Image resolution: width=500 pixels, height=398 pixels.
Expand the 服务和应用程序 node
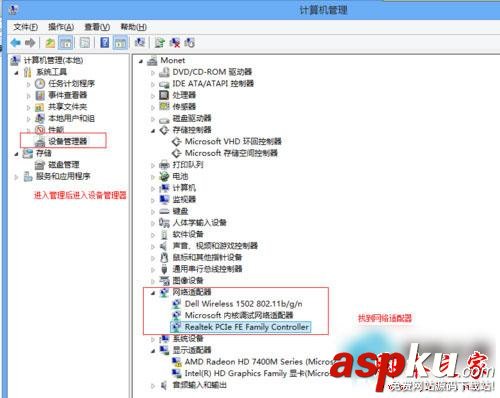(16, 177)
